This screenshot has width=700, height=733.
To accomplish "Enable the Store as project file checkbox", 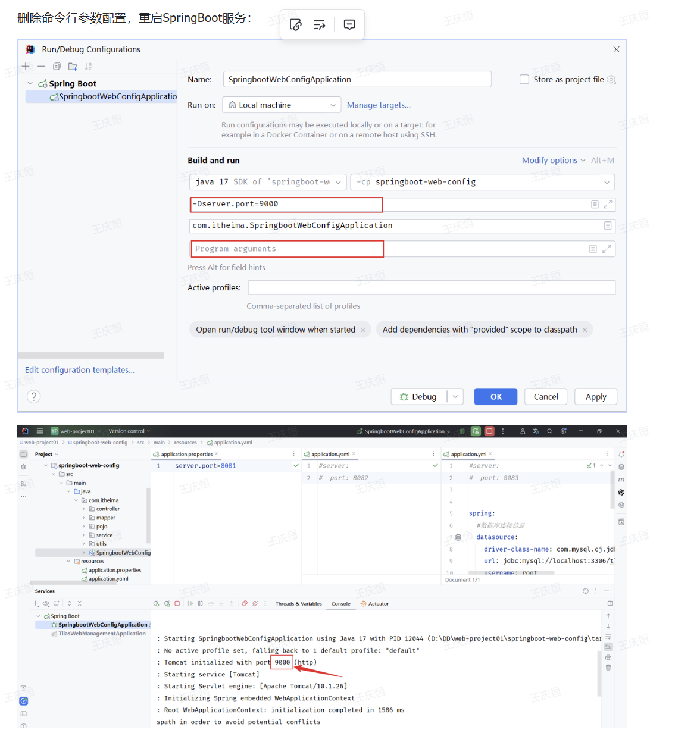I will (524, 80).
